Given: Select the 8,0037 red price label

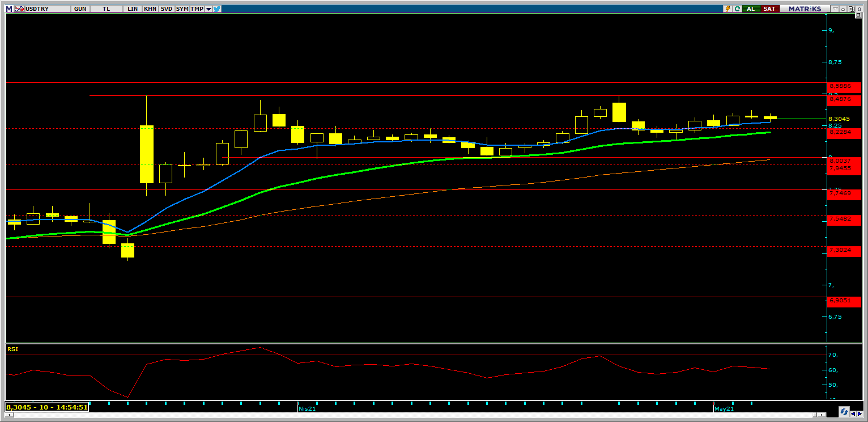Looking at the screenshot, I should pos(844,161).
